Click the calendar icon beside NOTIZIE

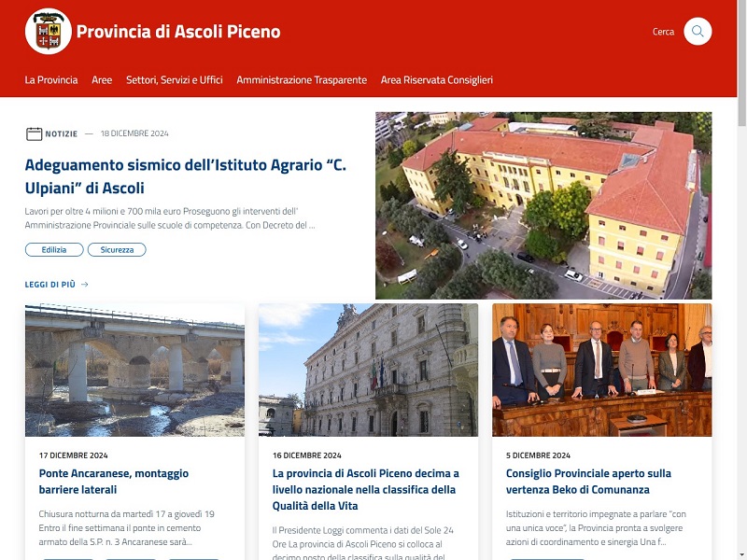tap(34, 133)
